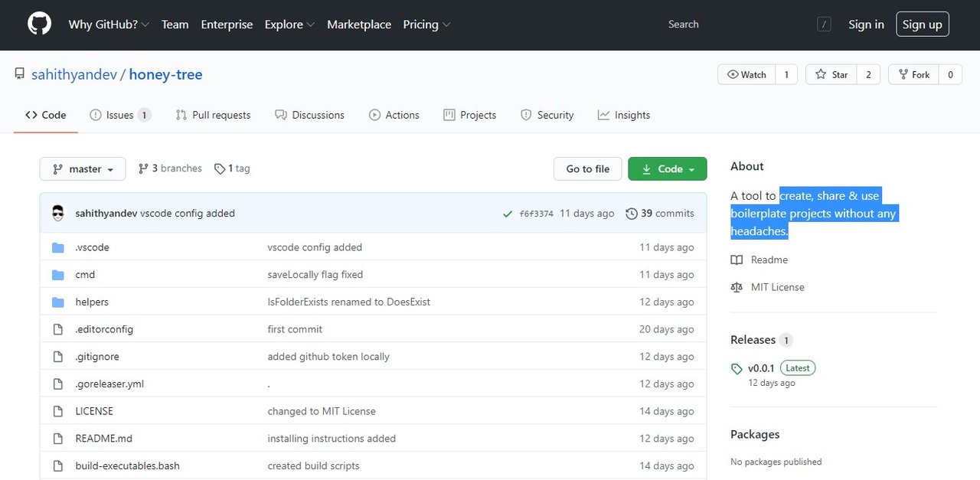Fork the honey-tree repository
Screen dimensions: 980x480
914,74
